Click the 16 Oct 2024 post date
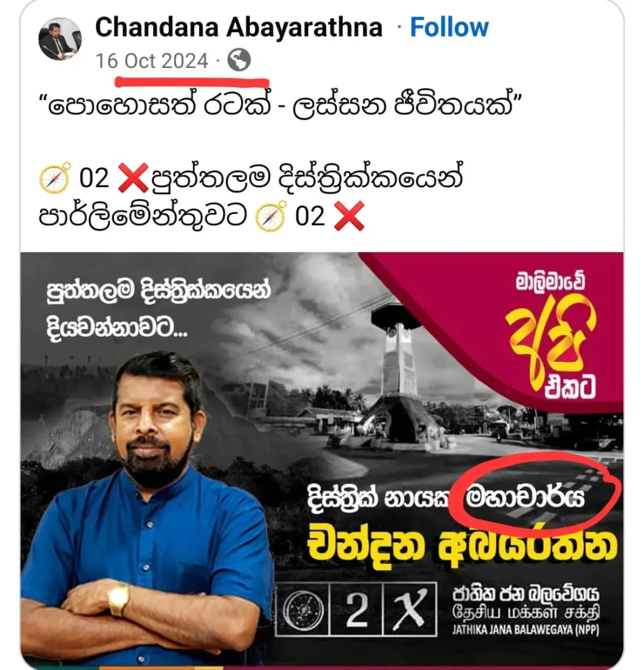The width and height of the screenshot is (644, 670). click(152, 61)
